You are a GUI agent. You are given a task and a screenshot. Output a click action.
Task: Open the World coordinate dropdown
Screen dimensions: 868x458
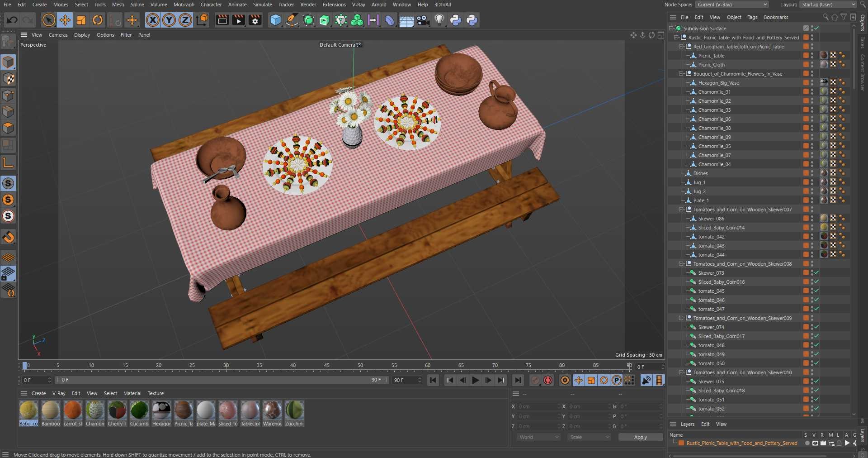pyautogui.click(x=538, y=437)
